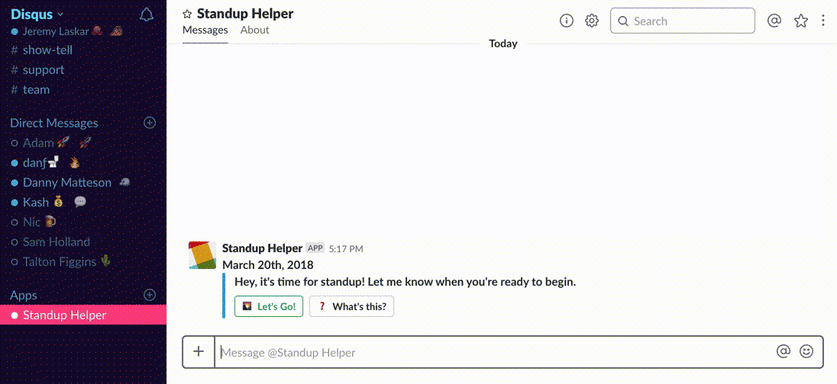Open conversation settings gear icon

pos(591,21)
